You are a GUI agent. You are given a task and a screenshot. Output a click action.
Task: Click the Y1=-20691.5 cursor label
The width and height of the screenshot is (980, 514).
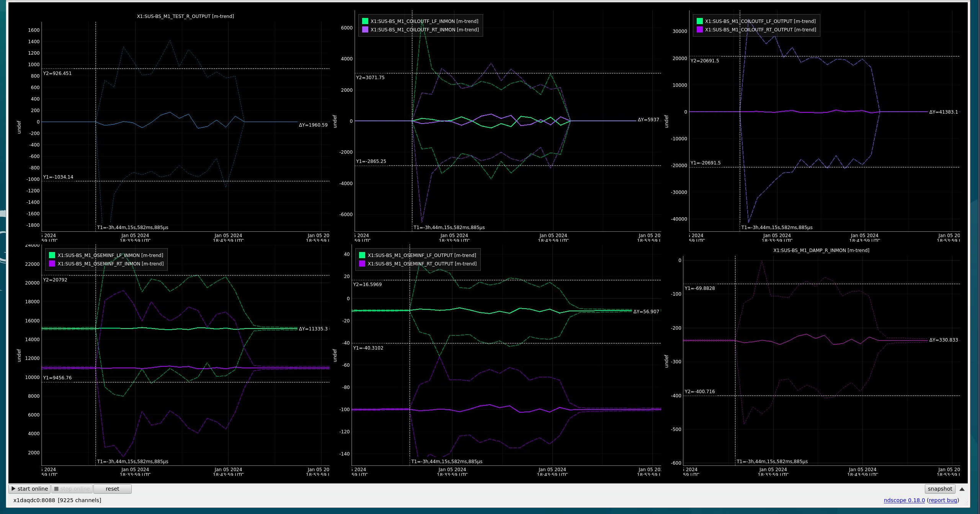click(x=706, y=163)
